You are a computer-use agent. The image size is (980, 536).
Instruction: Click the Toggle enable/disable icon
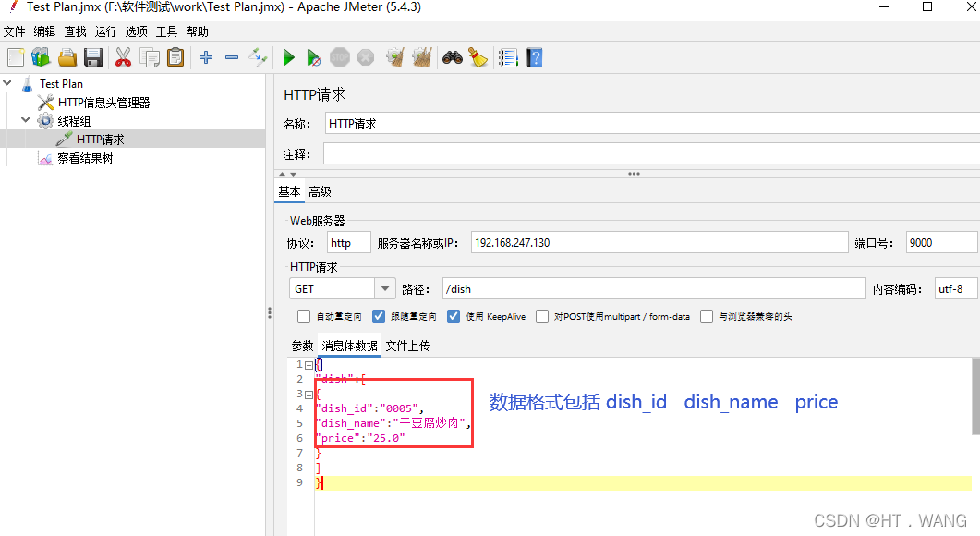coord(258,57)
